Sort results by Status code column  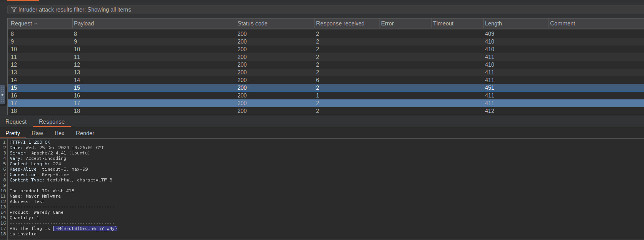coord(252,23)
